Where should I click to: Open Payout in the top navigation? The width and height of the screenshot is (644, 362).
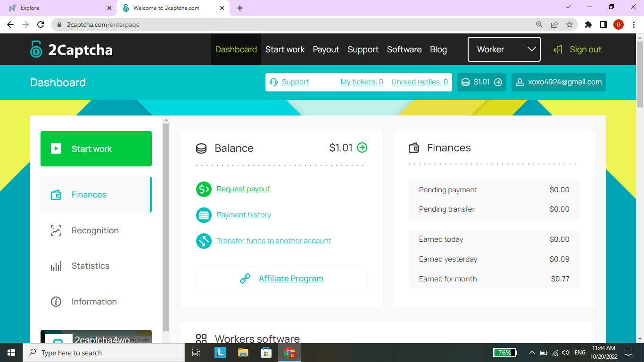[x=326, y=49]
